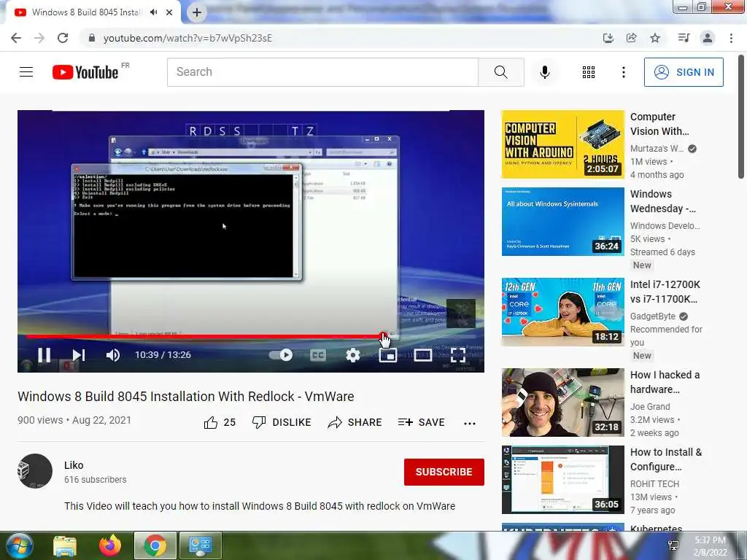Open YouTube hamburger guide menu
This screenshot has height=560, width=747.
(26, 72)
